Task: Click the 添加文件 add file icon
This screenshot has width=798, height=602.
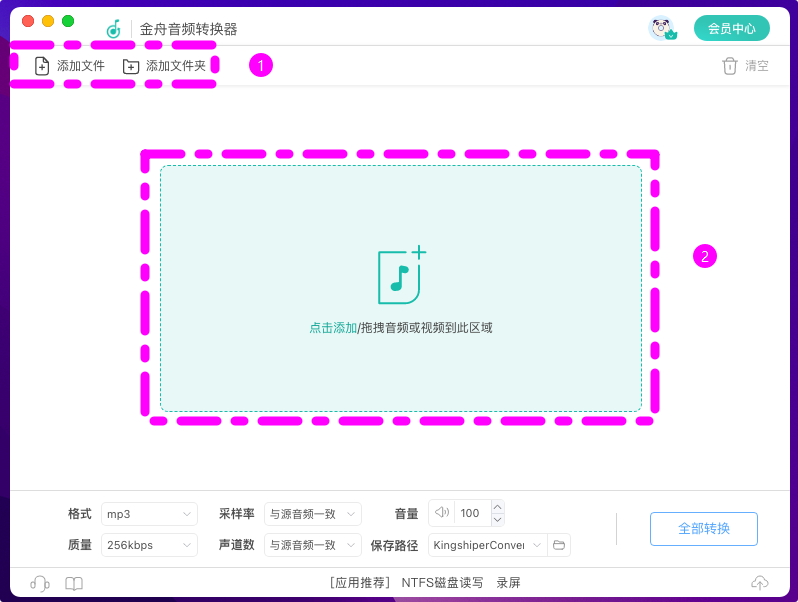Action: [x=42, y=66]
